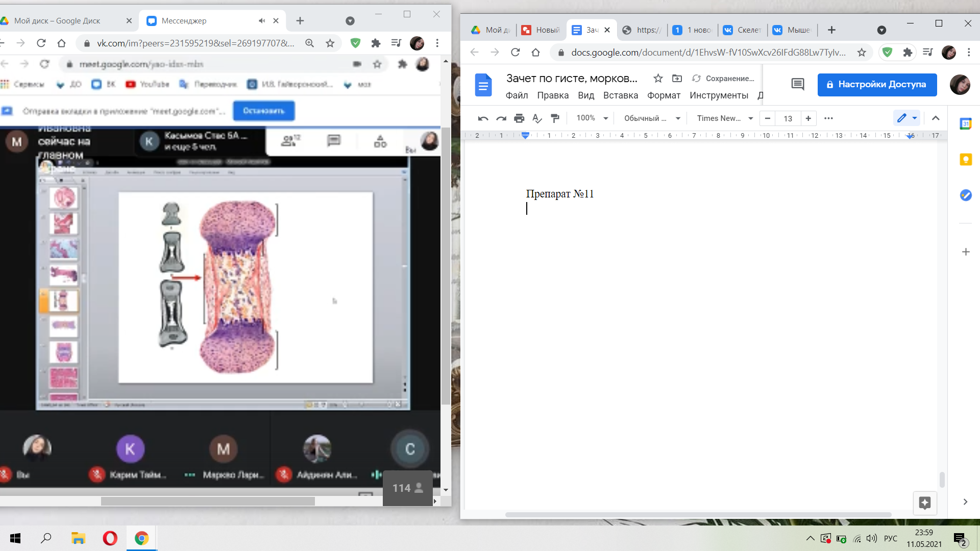Click the horizontal scrollbar in Meet window
This screenshot has width=980, height=551.
point(208,501)
